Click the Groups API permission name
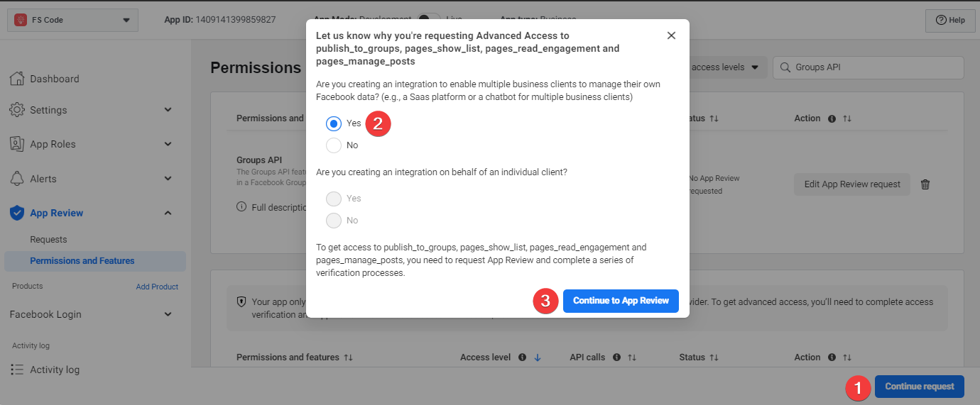 (259, 160)
